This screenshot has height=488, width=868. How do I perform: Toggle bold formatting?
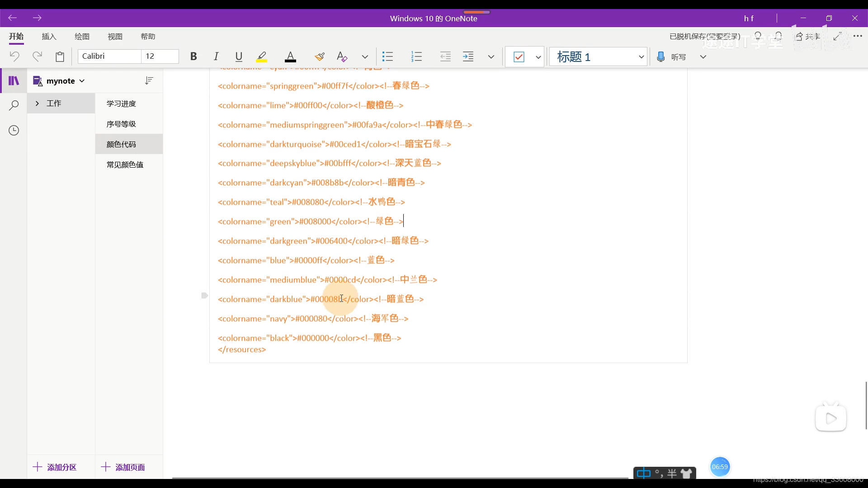(193, 56)
